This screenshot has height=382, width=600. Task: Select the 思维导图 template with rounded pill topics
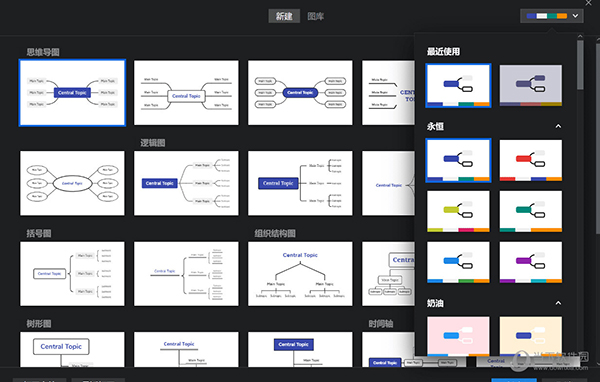[300, 93]
